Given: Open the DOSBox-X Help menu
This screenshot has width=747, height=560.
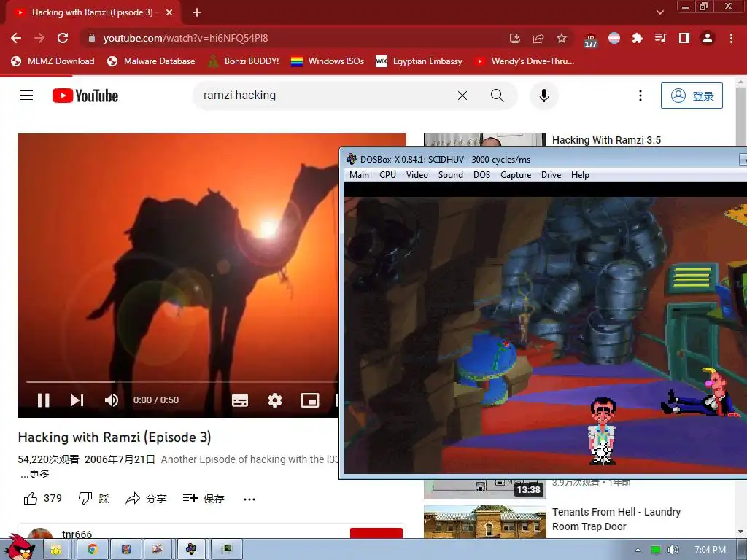Looking at the screenshot, I should [580, 175].
